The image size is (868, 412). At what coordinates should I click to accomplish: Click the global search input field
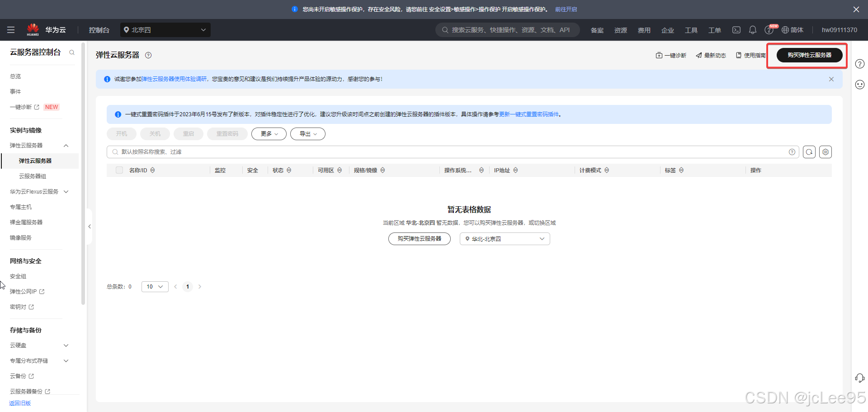pyautogui.click(x=508, y=30)
